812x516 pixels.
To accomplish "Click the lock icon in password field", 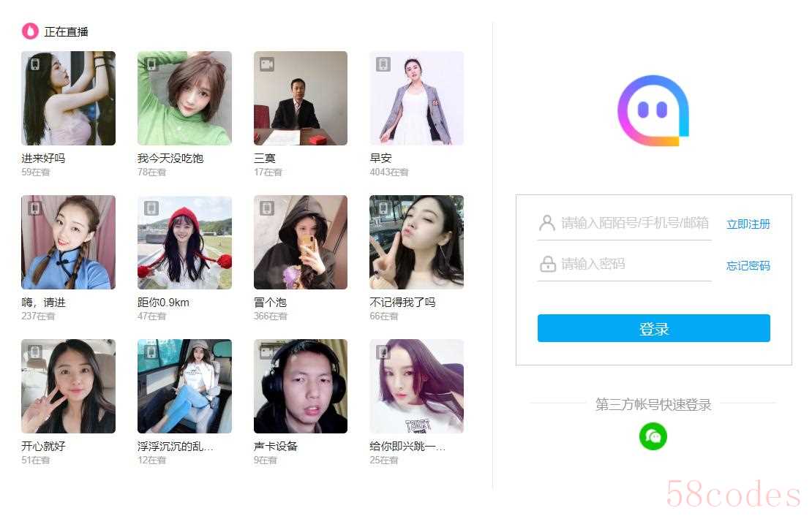I will [x=547, y=264].
